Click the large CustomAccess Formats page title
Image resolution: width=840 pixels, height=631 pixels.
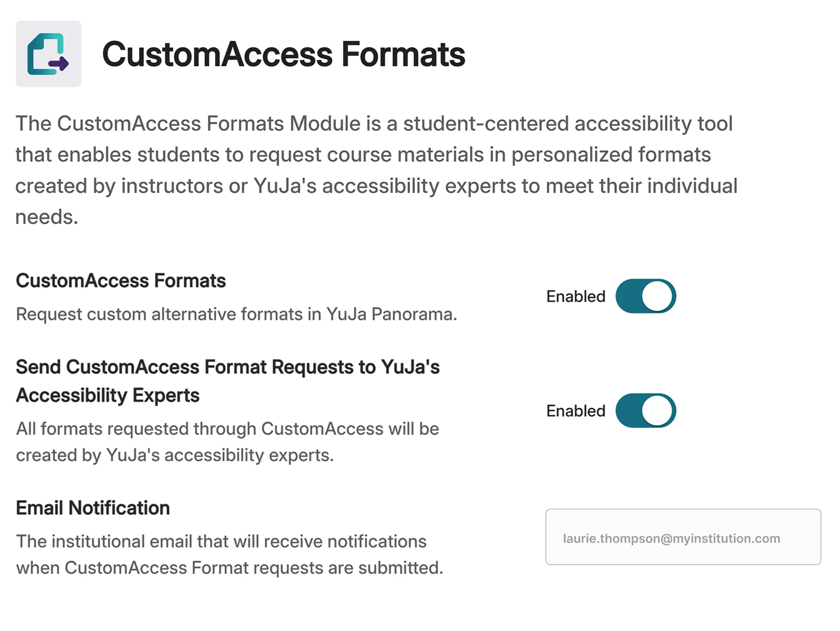click(x=283, y=55)
